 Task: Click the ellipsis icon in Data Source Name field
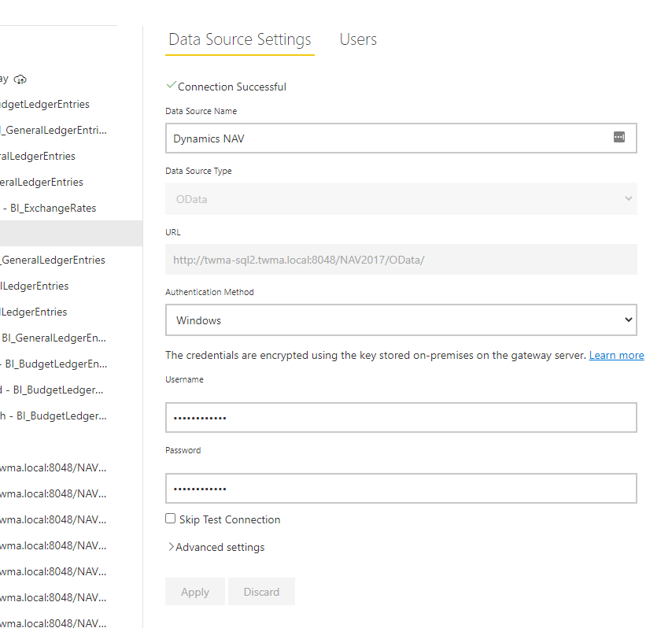coord(621,138)
